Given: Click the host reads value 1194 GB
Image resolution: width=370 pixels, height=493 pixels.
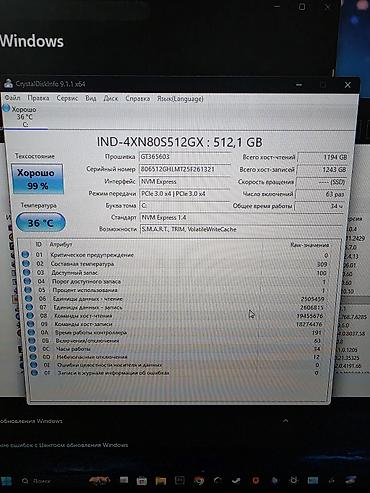Looking at the screenshot, I should pos(322,157).
